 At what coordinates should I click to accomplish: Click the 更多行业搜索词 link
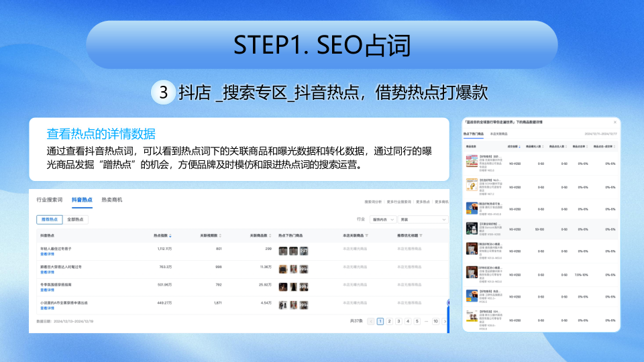pos(398,202)
